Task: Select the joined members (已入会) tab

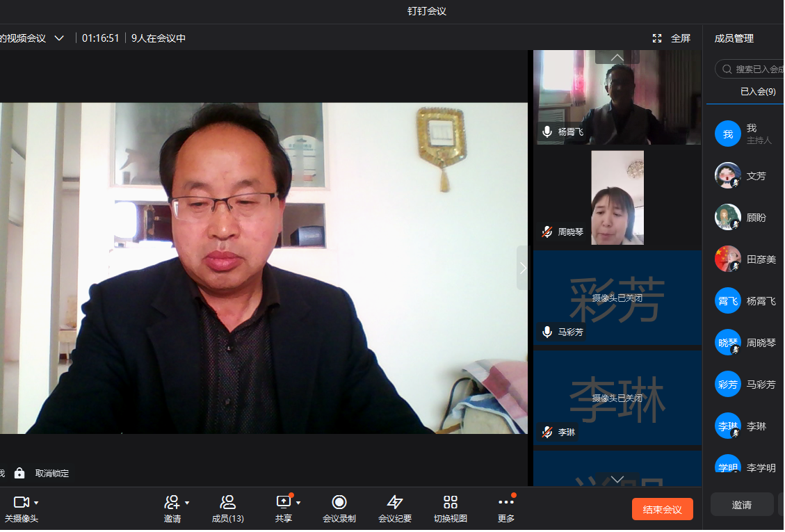Action: pyautogui.click(x=757, y=91)
